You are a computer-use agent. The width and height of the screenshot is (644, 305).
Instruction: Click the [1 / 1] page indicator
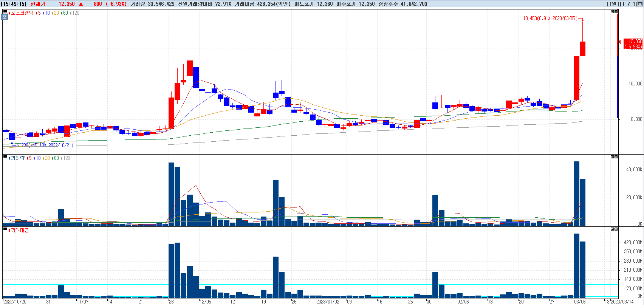point(628,4)
